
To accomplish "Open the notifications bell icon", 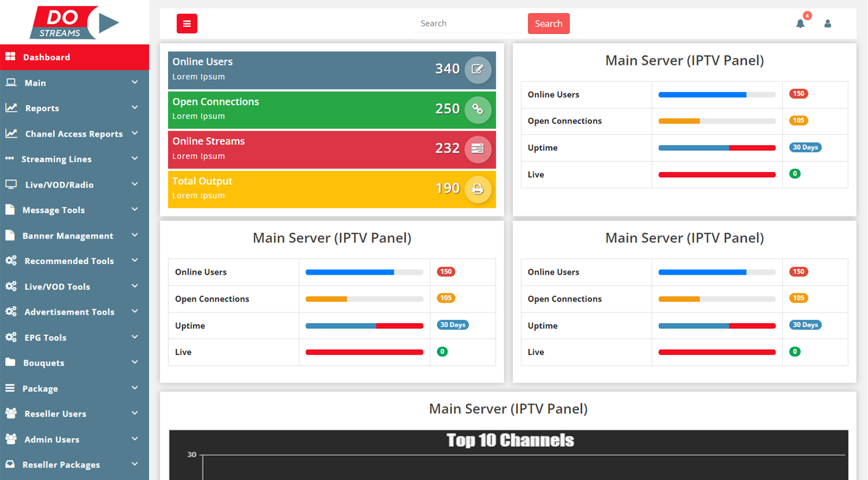I will point(800,24).
